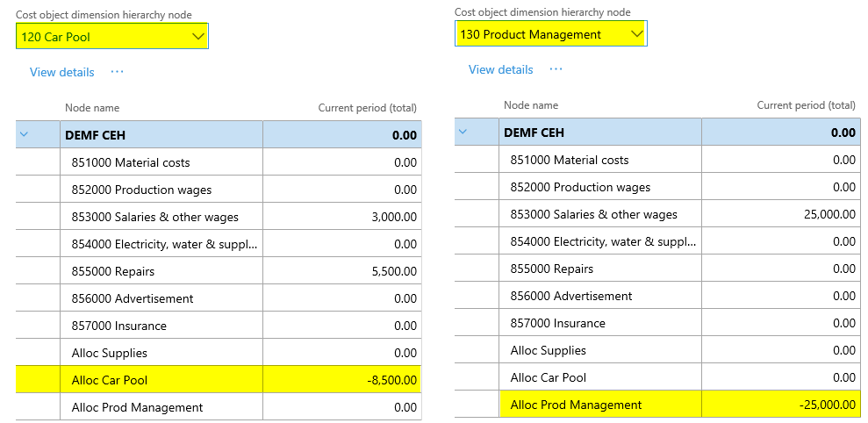Collapse DEMF CEH node in left grid
The width and height of the screenshot is (868, 423).
pyautogui.click(x=24, y=134)
